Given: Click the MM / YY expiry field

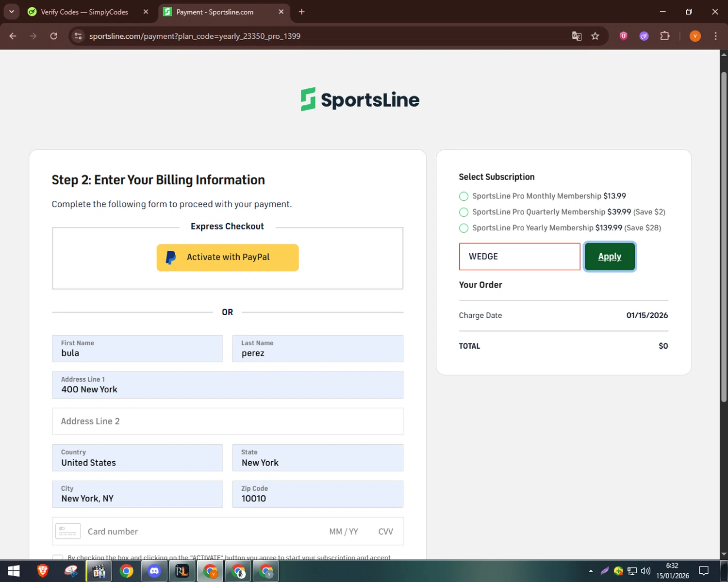Looking at the screenshot, I should [344, 532].
